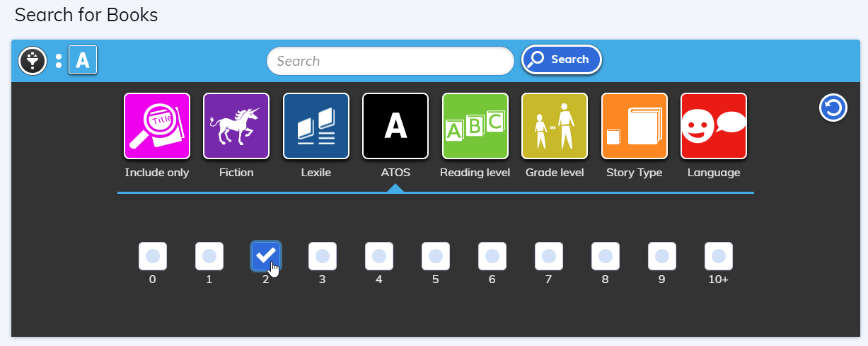Check the ATOS level 6 box
The height and width of the screenshot is (346, 868).
pos(492,256)
